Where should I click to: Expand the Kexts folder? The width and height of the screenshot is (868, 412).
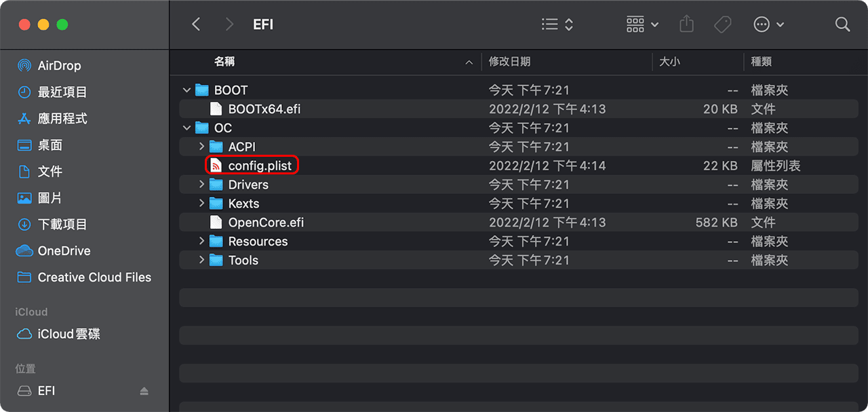point(201,203)
